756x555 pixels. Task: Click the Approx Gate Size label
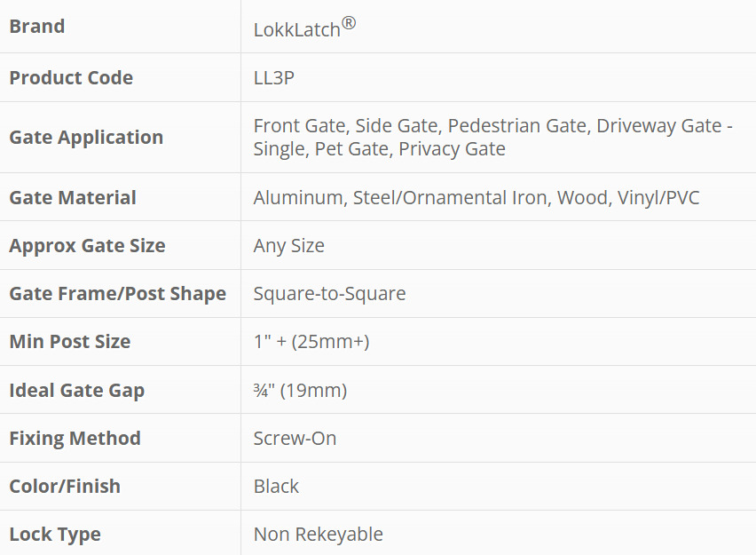[x=87, y=246]
